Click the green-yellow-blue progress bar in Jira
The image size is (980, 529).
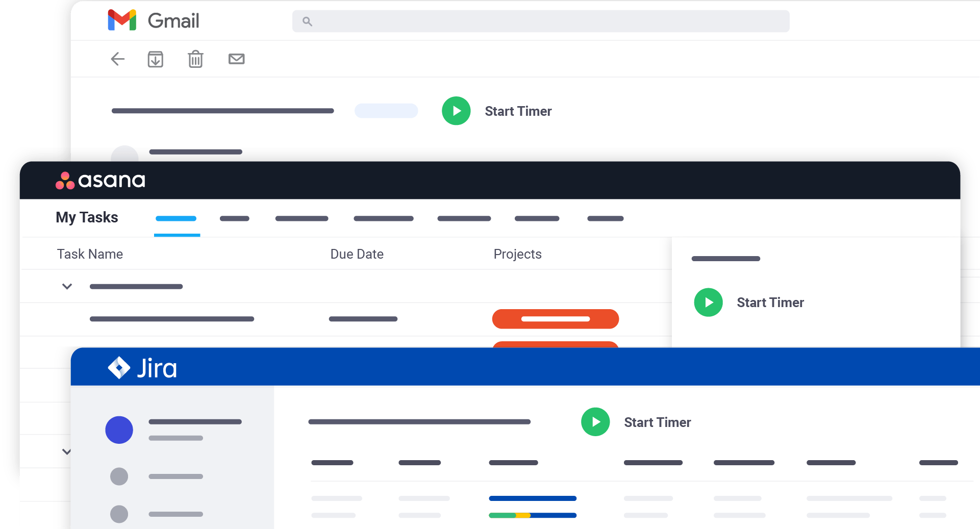coord(533,515)
